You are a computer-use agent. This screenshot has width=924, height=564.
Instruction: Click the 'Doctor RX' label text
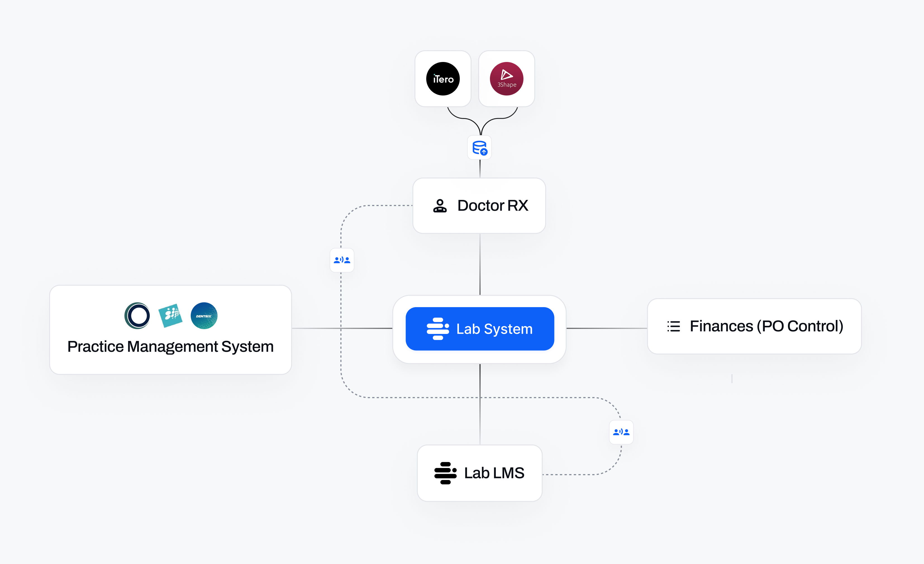493,206
